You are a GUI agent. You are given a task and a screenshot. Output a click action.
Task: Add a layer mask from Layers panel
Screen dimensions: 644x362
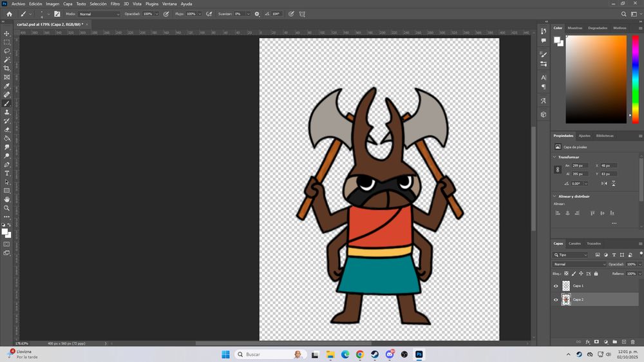tap(596, 341)
